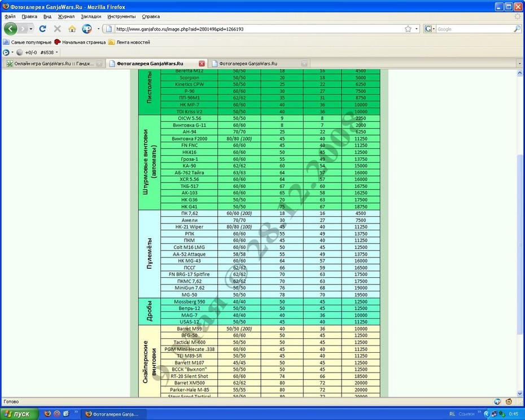Expand the quick launch chevron
This screenshot has width=525, height=420.
coord(76,412)
